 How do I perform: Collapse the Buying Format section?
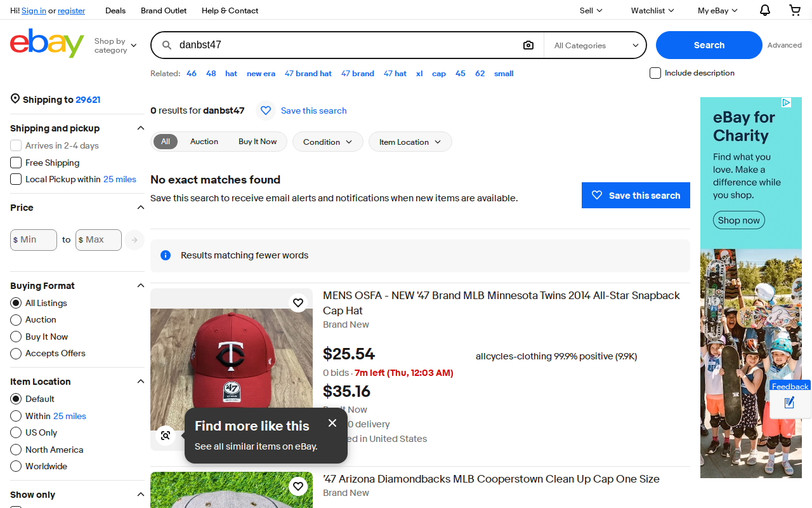pyautogui.click(x=141, y=286)
